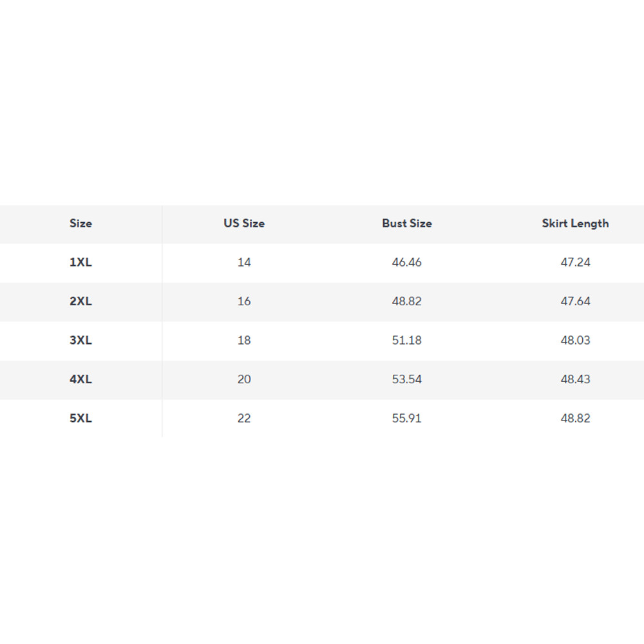644x644 pixels.
Task: Click bust size value 55.91
Action: click(x=406, y=418)
